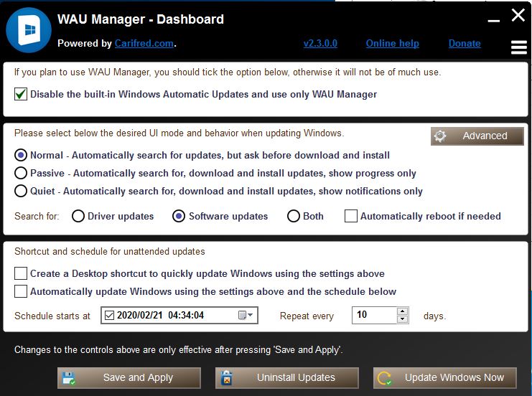Select Passive UI mode

21,173
